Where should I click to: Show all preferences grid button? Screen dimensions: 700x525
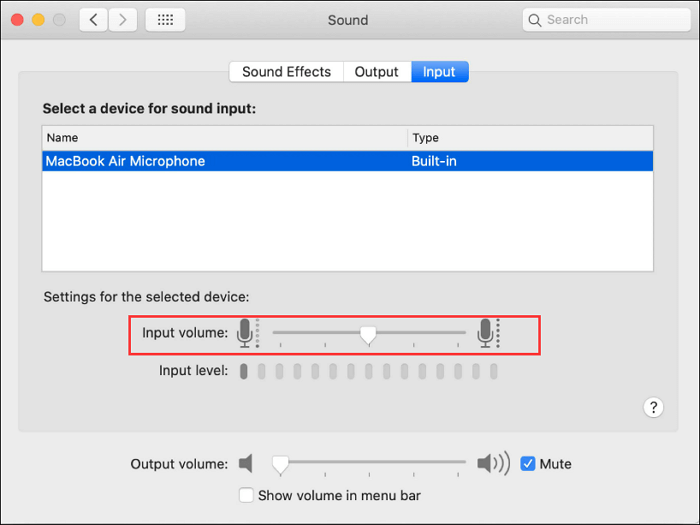click(164, 20)
